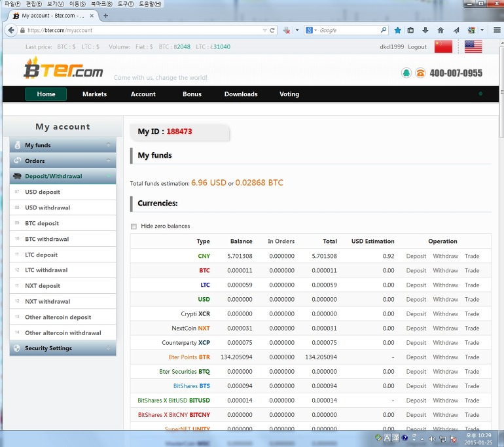Show hidden tray icons arrow

click(422, 439)
